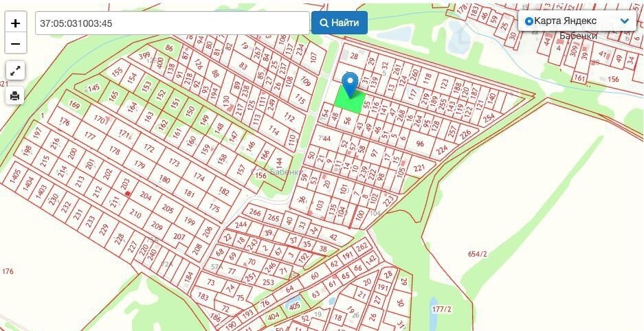The image size is (644, 331).
Task: Click parcel 177/2 near the bottom
Action: click(x=441, y=309)
